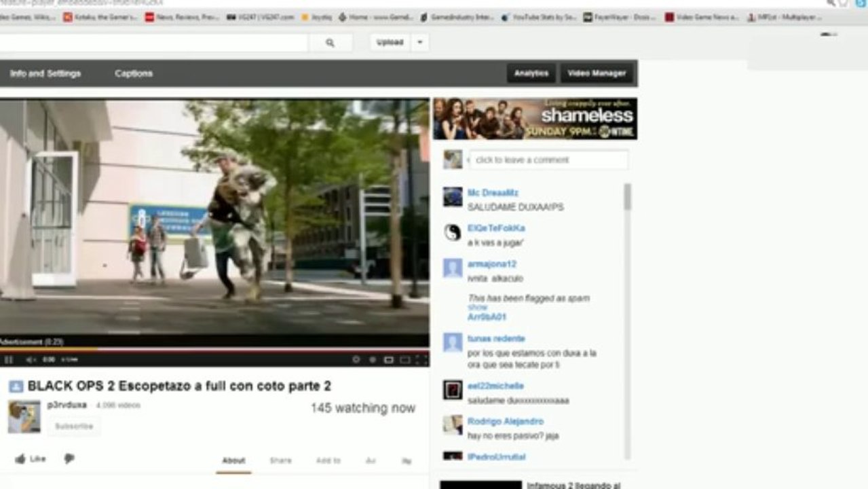The height and width of the screenshot is (489, 868).
Task: Click the blue icon before the video title
Action: click(16, 386)
